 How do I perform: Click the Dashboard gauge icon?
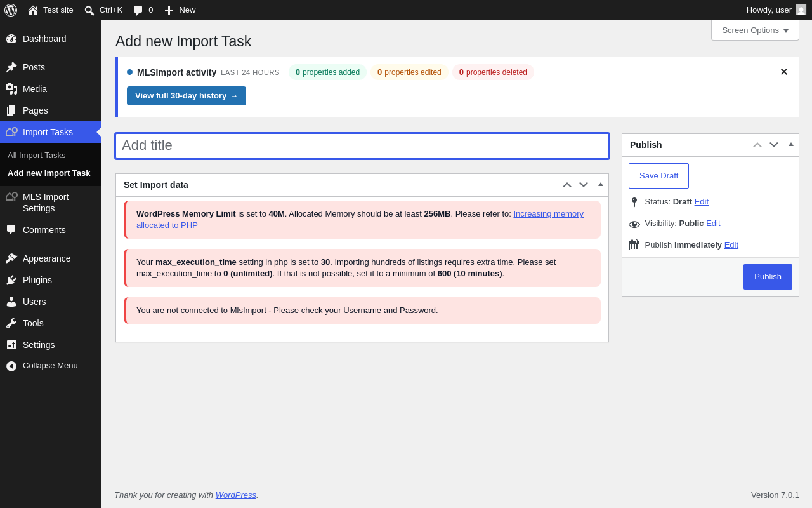tap(11, 39)
